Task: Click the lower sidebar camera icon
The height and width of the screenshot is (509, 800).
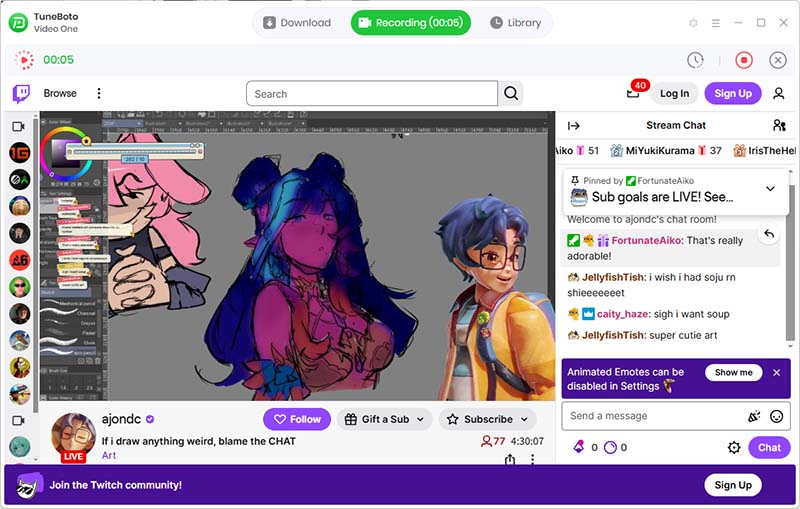Action: (x=18, y=421)
